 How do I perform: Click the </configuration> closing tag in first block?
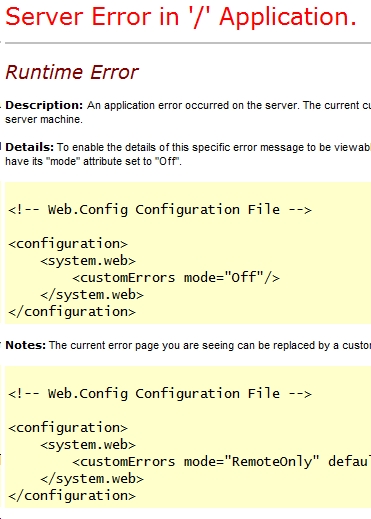[72, 312]
